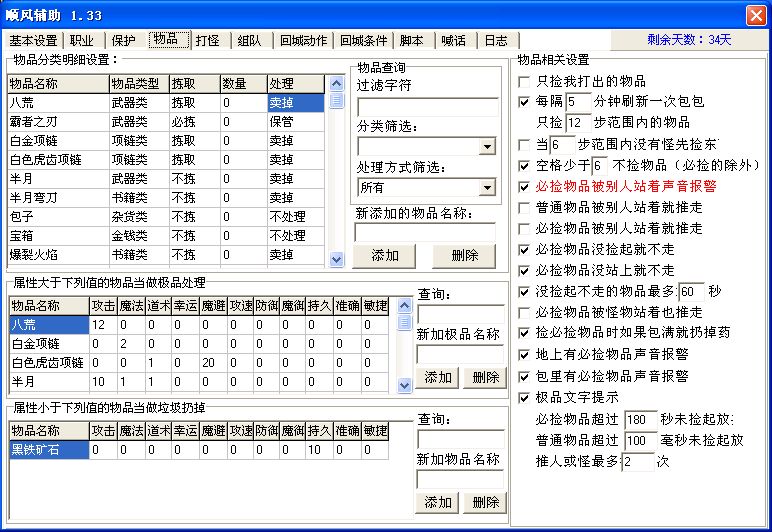Click the 新加物品名称 input field
The image size is (772, 532).
[x=460, y=479]
